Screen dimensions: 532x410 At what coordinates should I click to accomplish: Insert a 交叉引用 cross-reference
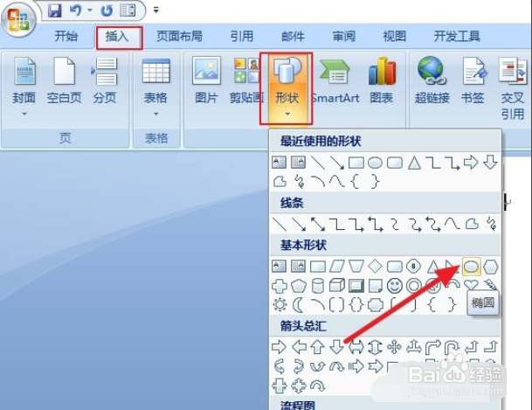(513, 89)
